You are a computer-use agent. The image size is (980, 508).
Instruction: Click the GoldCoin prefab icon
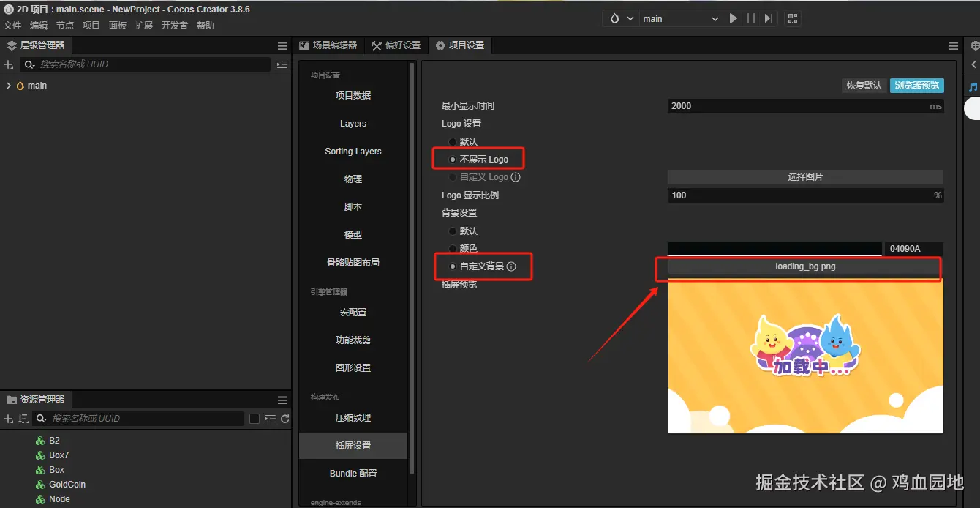coord(40,485)
